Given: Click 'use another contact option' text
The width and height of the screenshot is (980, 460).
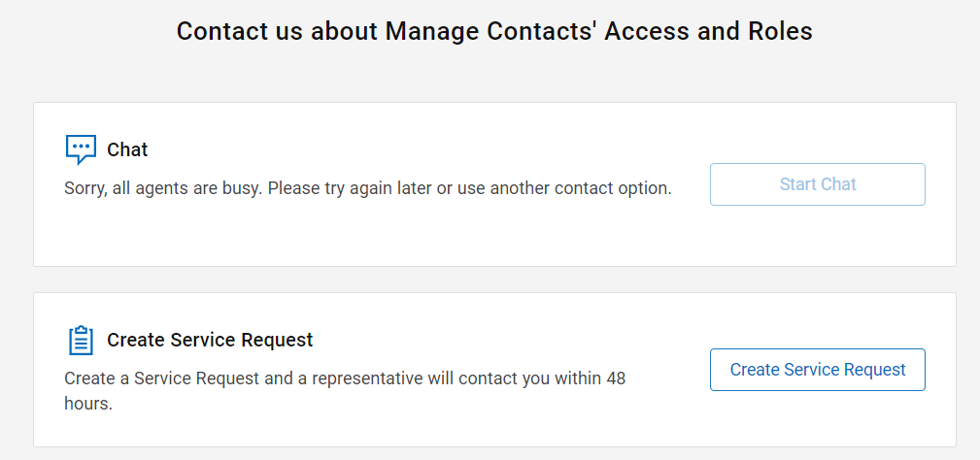Looking at the screenshot, I should click(563, 188).
